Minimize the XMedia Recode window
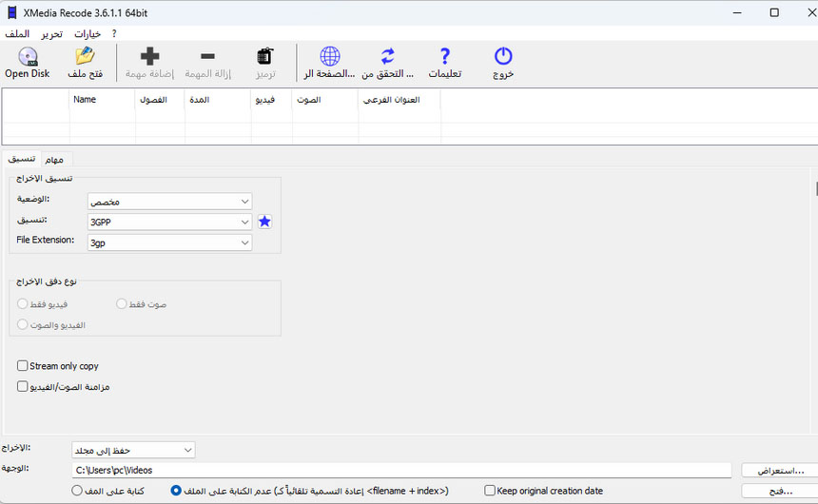The image size is (818, 504). click(737, 12)
